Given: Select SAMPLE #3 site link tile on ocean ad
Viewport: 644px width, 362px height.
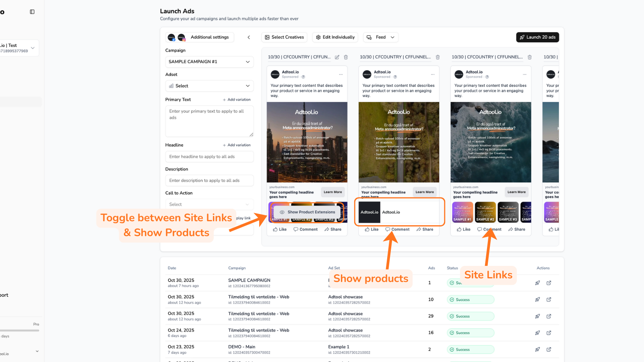Looking at the screenshot, I should click(x=508, y=212).
